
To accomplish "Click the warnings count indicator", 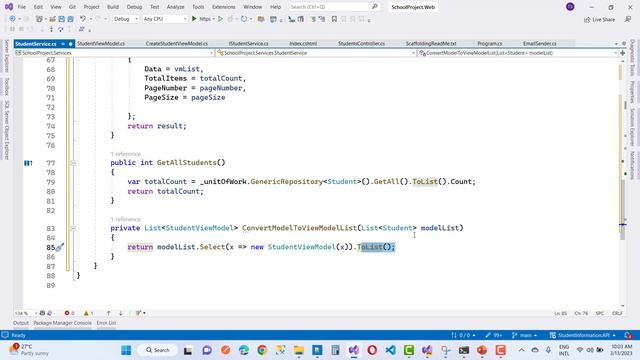I will (89, 313).
